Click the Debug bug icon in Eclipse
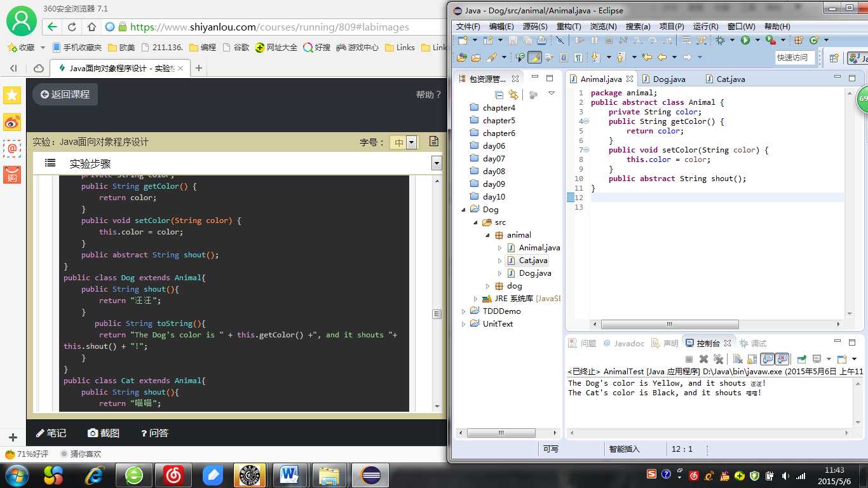Image resolution: width=868 pixels, height=488 pixels. (x=720, y=40)
